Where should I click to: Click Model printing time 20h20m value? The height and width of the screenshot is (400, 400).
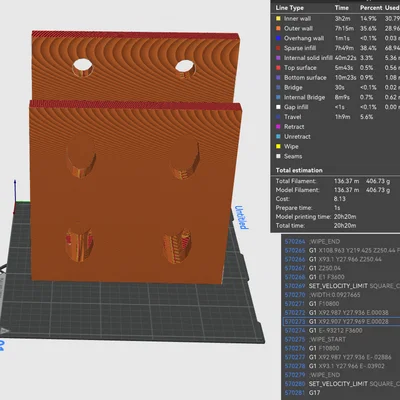click(345, 217)
